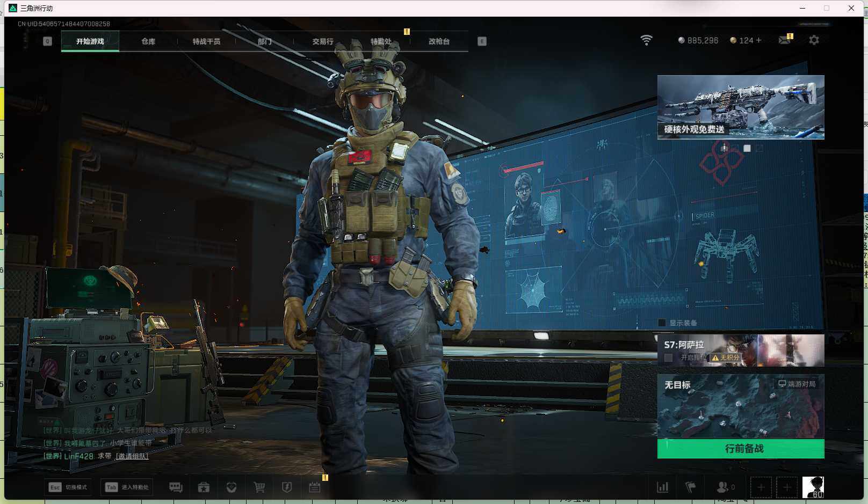
Task: Toggle the 开启排位 ranked checkbox
Action: [668, 357]
